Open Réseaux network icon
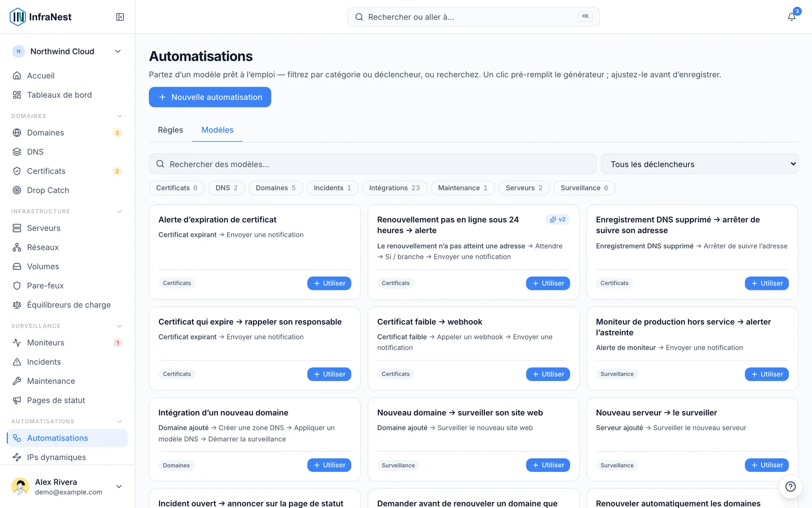 coord(17,247)
